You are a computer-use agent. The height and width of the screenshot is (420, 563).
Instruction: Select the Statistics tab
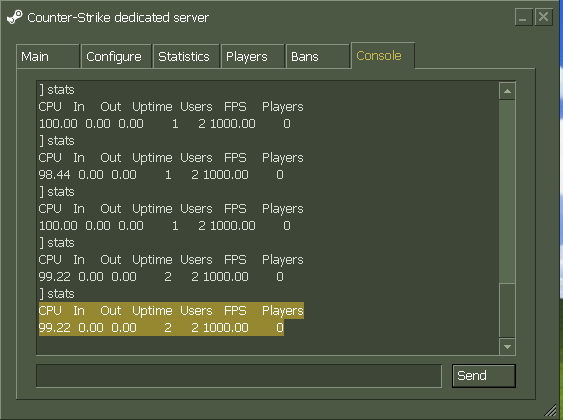coord(186,56)
